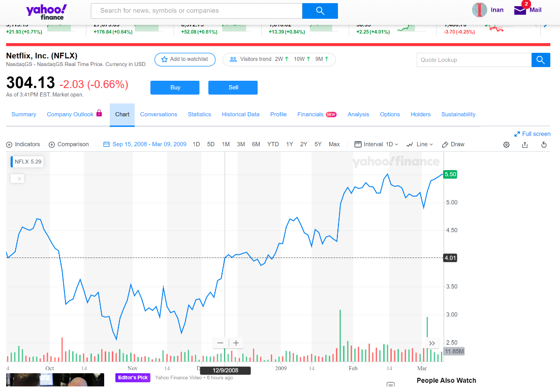This screenshot has width=560, height=392.
Task: Select the Indicators tool
Action: pos(23,144)
